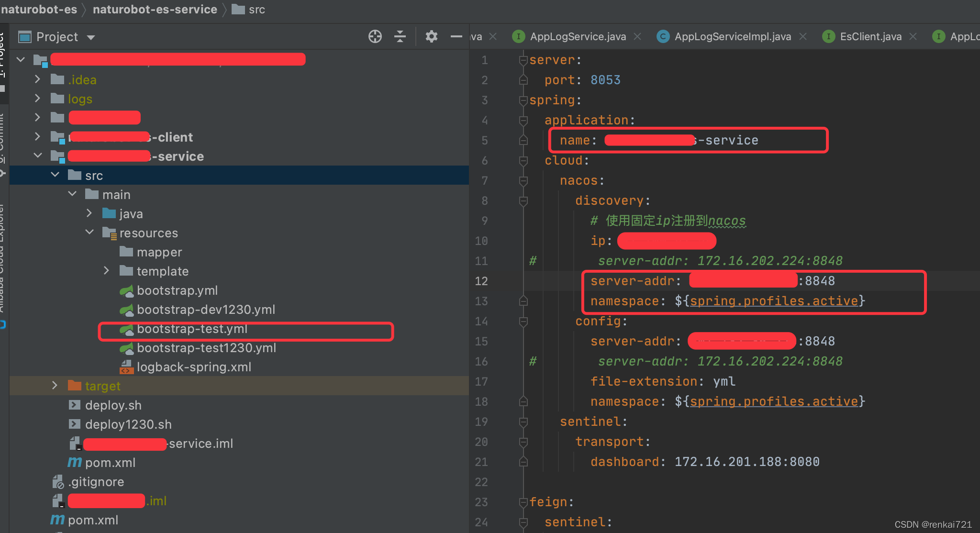The height and width of the screenshot is (533, 980).
Task: Open Project panel settings gear
Action: pos(432,36)
